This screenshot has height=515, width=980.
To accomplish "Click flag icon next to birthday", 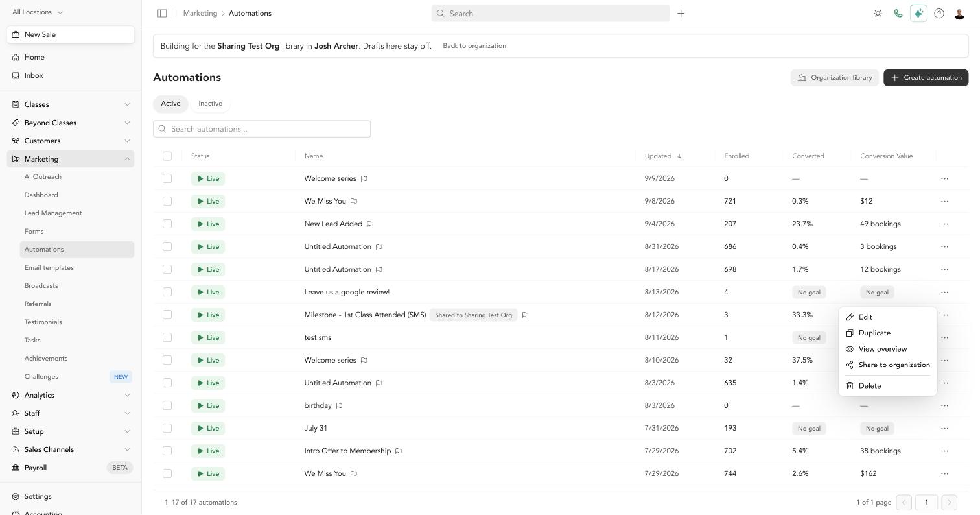I will 339,405.
